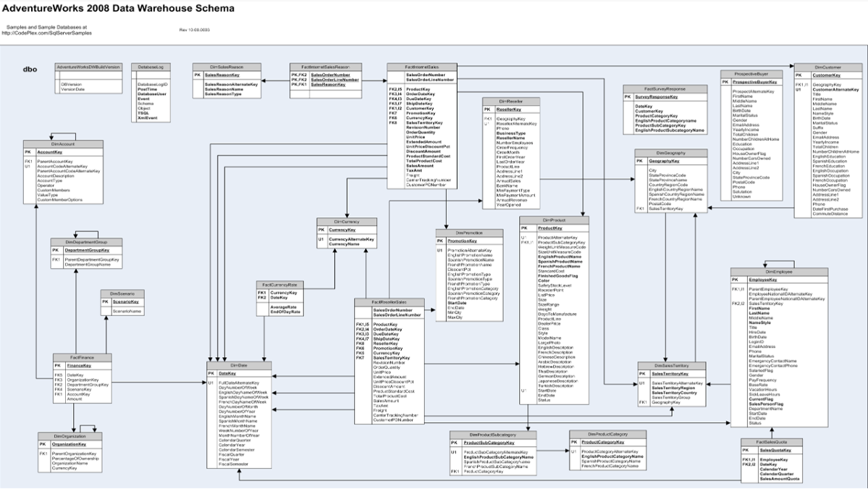Screen dimensions: 868x489
Task: Click the FactSurveyResponse table header
Action: [665, 88]
